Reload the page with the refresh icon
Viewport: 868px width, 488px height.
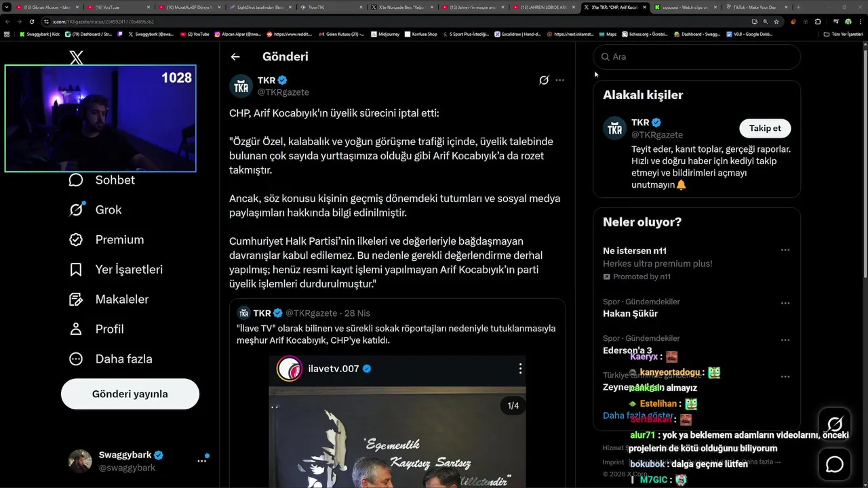(x=32, y=22)
